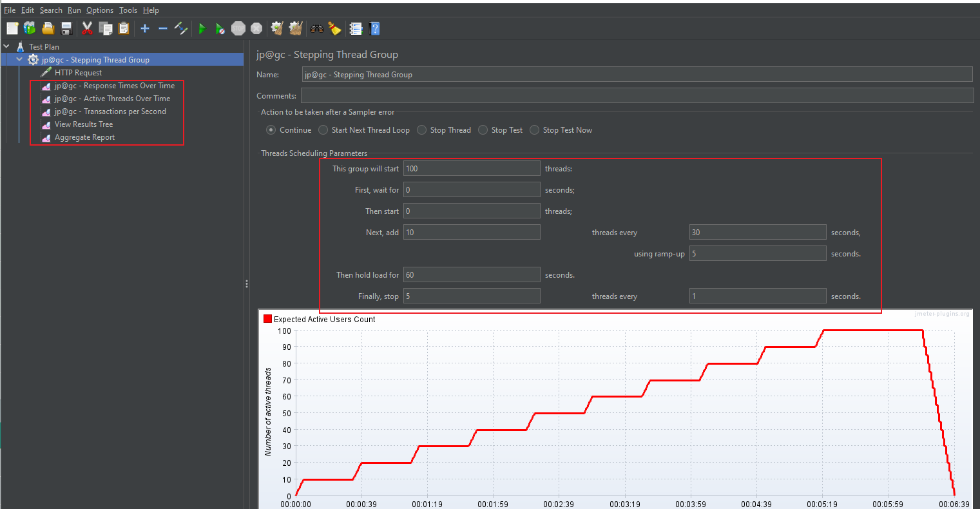Select View Results Tree item
Viewport: 980px width, 509px height.
pyautogui.click(x=84, y=124)
